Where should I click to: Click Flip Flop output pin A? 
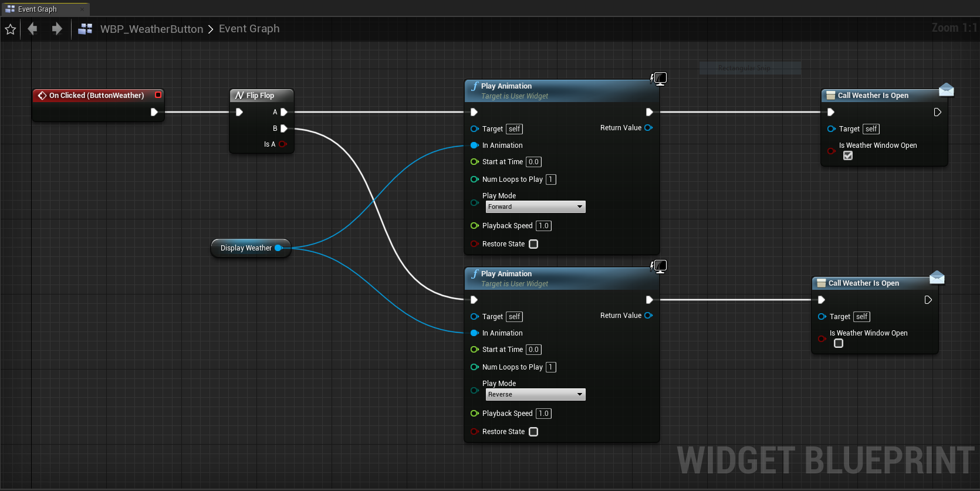tap(284, 112)
